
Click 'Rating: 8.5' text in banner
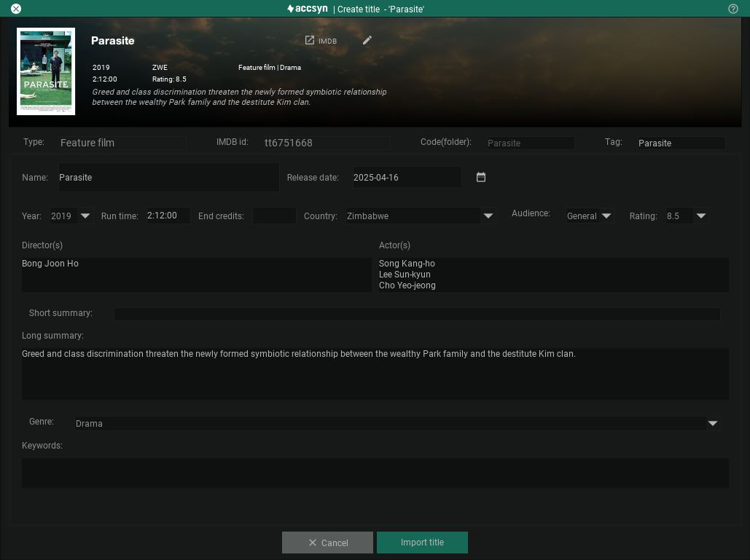(169, 79)
